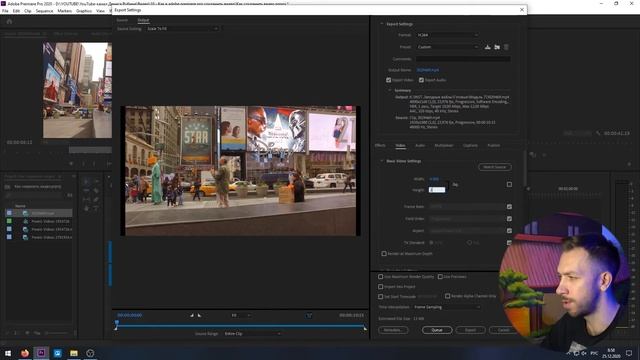Open the Preset dropdown
640x360 pixels.
click(x=447, y=47)
